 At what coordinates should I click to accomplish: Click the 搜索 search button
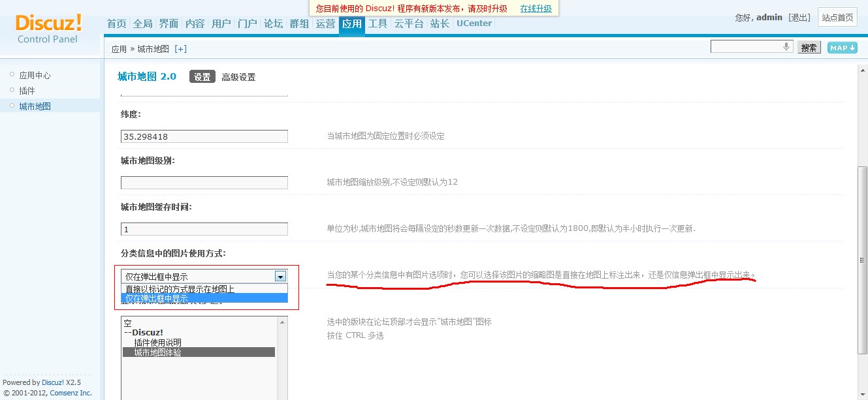pyautogui.click(x=809, y=48)
